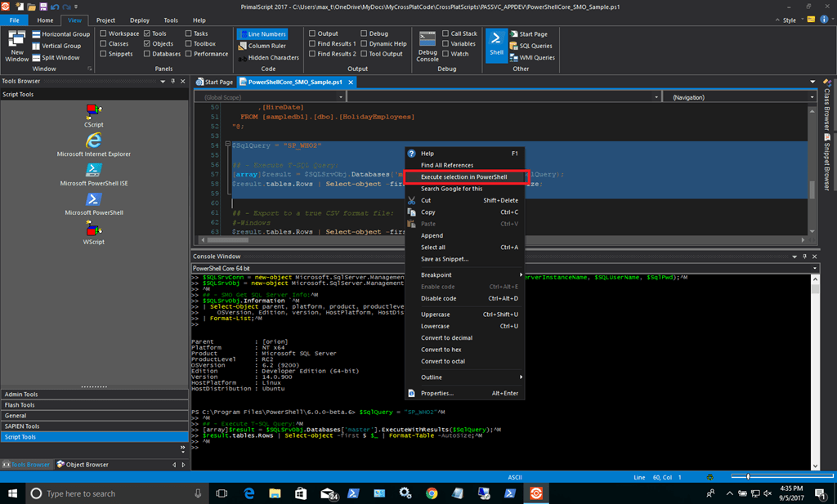
Task: Open Chrome from the Windows taskbar
Action: 432,493
